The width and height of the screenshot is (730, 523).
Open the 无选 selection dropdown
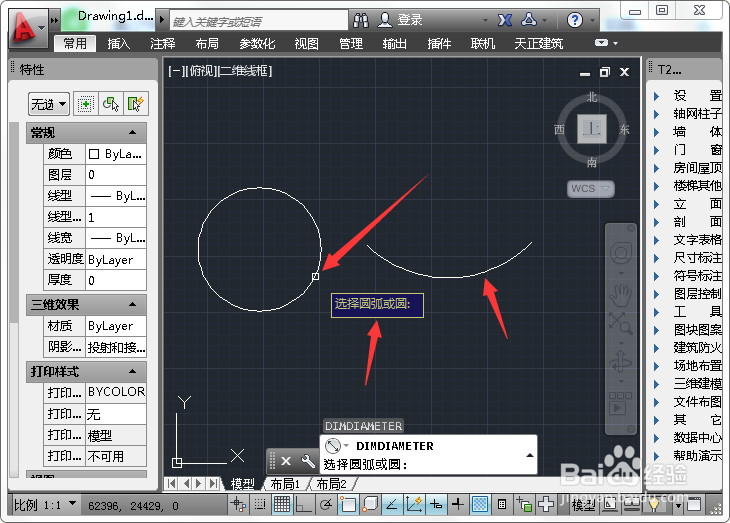(49, 104)
